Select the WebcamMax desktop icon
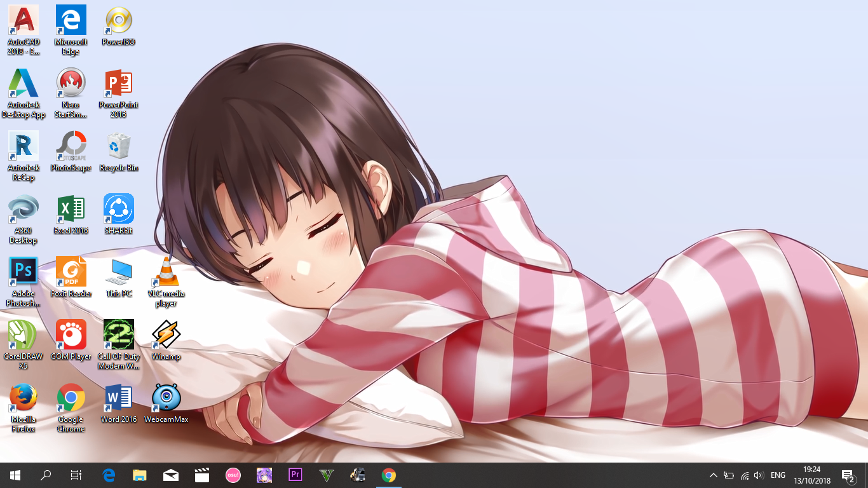This screenshot has height=488, width=868. click(x=166, y=403)
